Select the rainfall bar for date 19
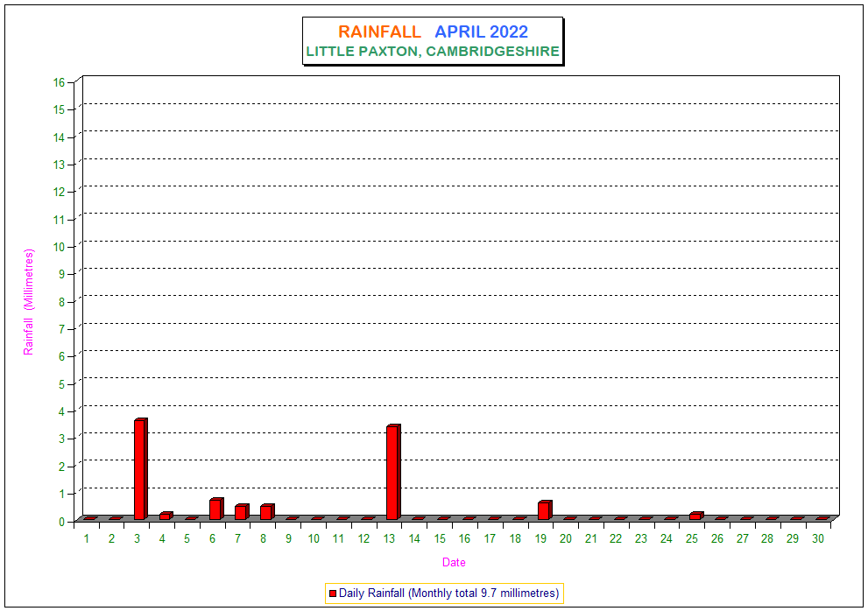The height and width of the screenshot is (611, 868). click(545, 510)
